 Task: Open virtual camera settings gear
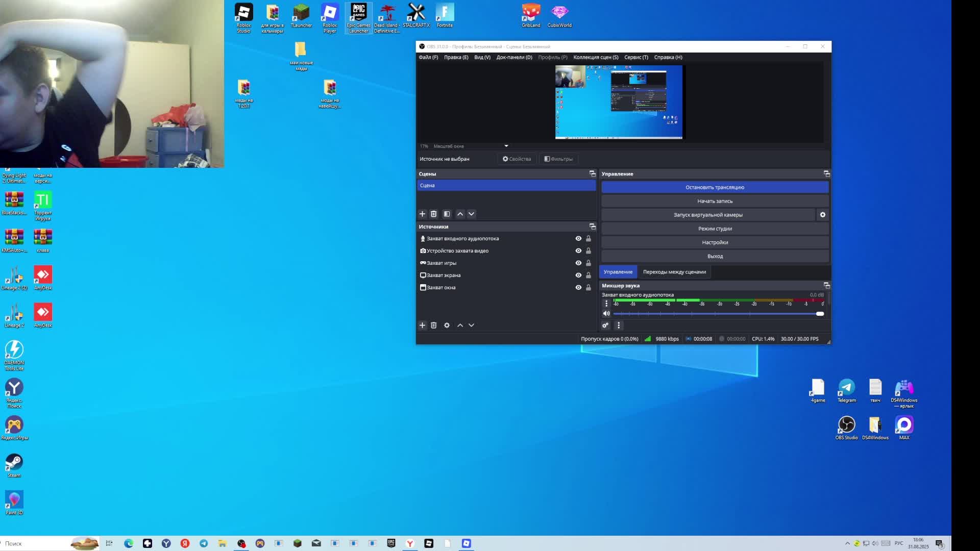coord(822,215)
